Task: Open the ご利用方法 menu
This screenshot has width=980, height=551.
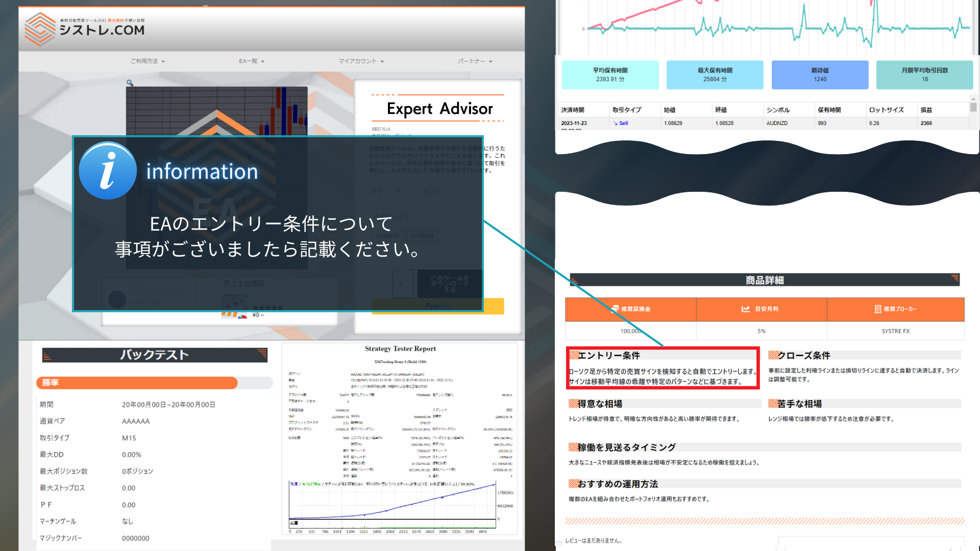Action: 148,61
